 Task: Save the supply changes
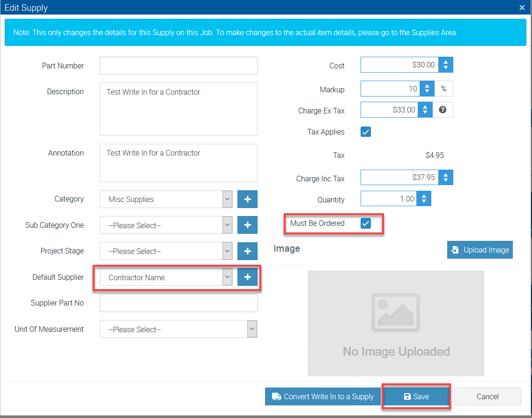coord(416,396)
